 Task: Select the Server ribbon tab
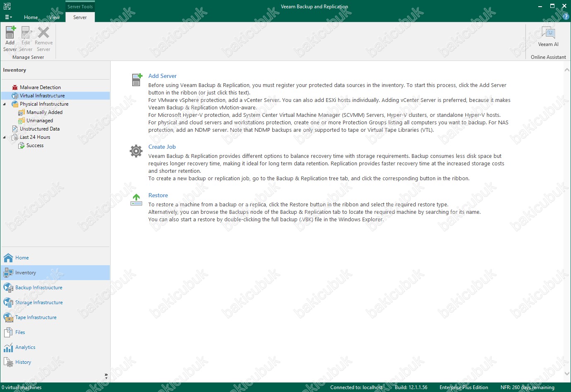pos(80,17)
